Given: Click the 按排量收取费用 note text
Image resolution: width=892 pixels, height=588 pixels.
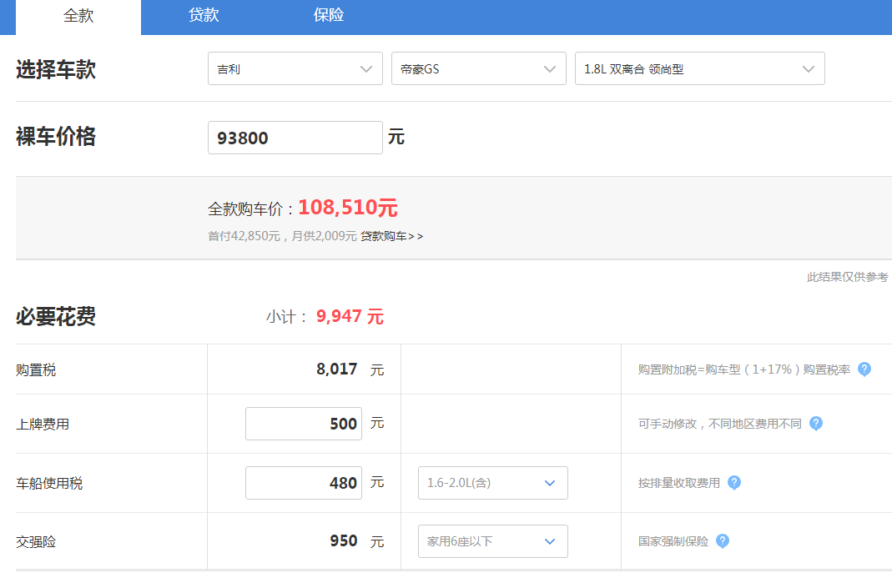Looking at the screenshot, I should [679, 483].
